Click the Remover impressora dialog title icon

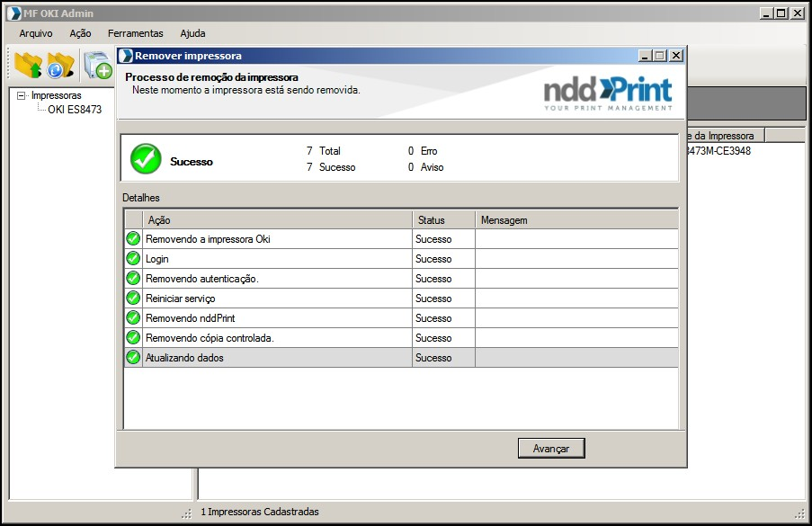pyautogui.click(x=126, y=56)
